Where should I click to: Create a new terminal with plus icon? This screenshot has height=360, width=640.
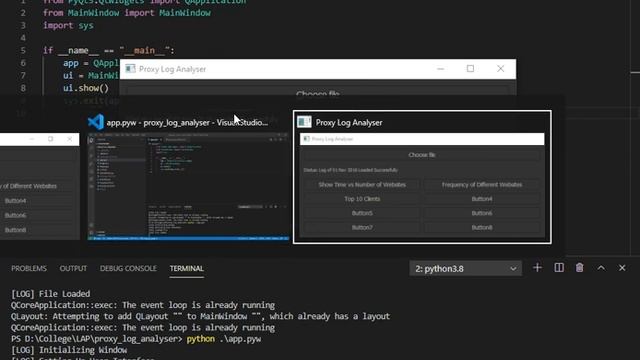point(537,268)
